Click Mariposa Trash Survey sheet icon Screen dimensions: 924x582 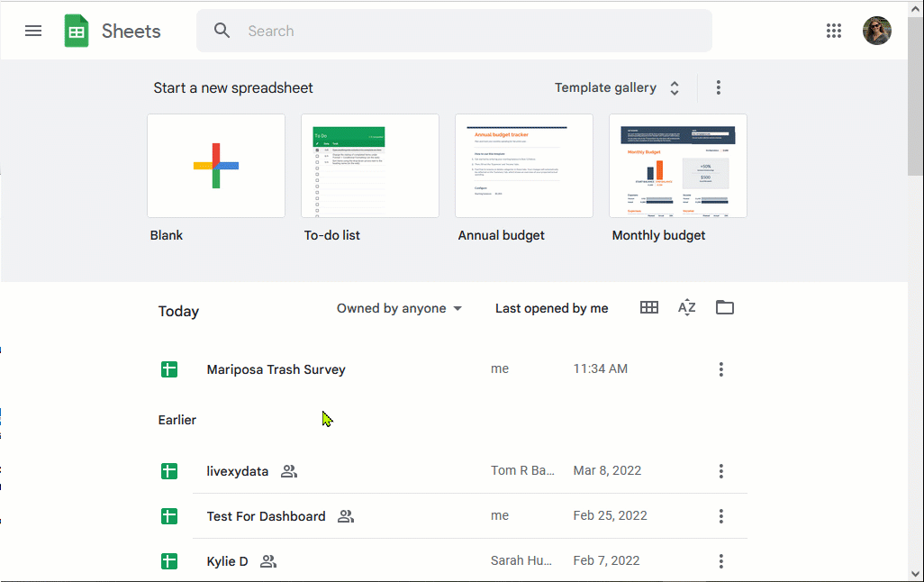tap(169, 369)
